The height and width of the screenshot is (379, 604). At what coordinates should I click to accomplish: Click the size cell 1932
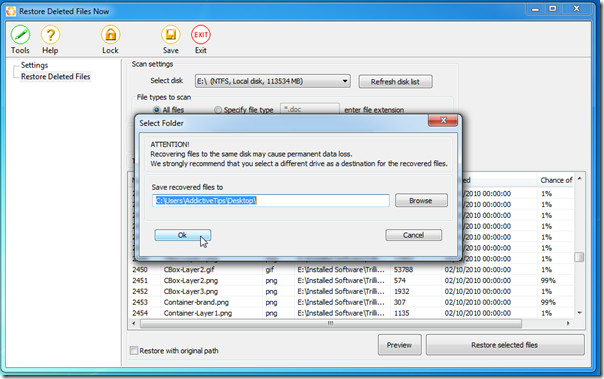click(x=401, y=291)
